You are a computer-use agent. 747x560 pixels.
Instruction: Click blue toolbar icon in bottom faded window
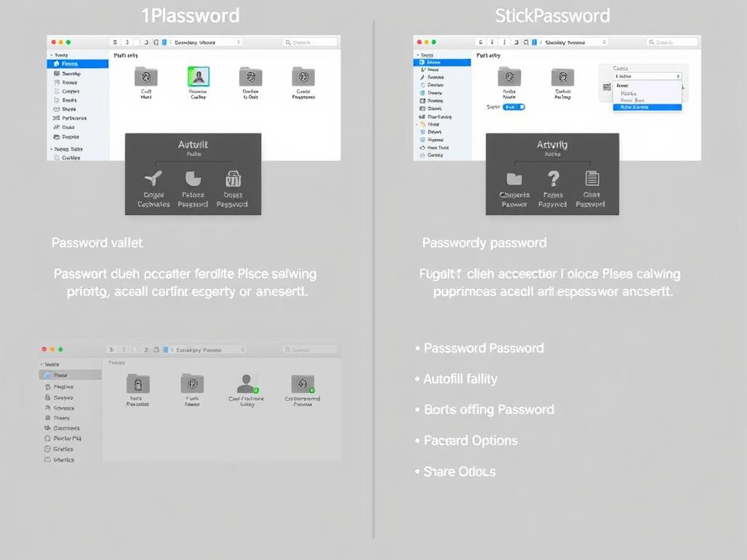pos(166,349)
